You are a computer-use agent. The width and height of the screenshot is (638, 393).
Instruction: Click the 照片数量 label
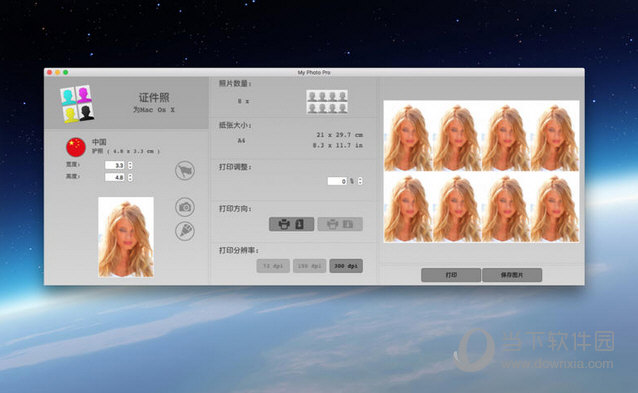pyautogui.click(x=235, y=83)
